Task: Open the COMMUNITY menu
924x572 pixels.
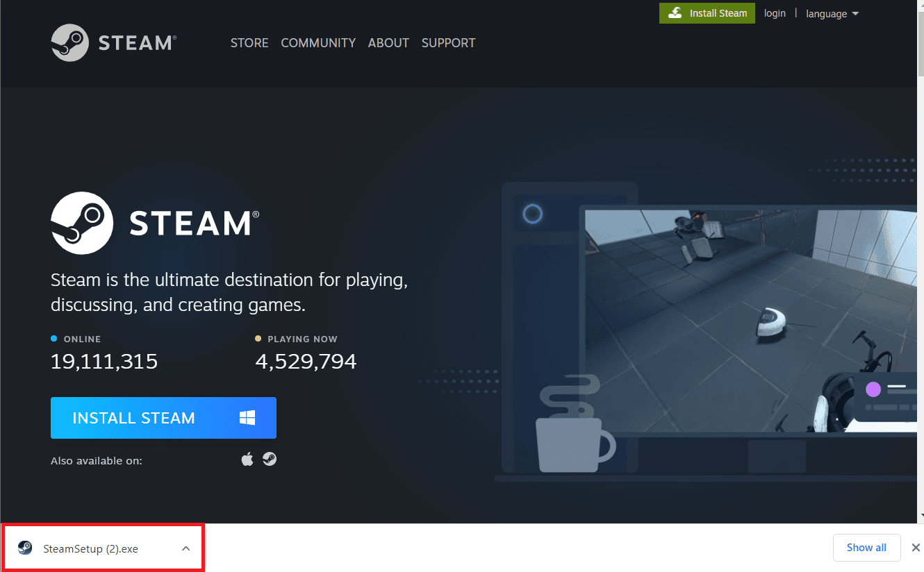Action: [x=318, y=43]
